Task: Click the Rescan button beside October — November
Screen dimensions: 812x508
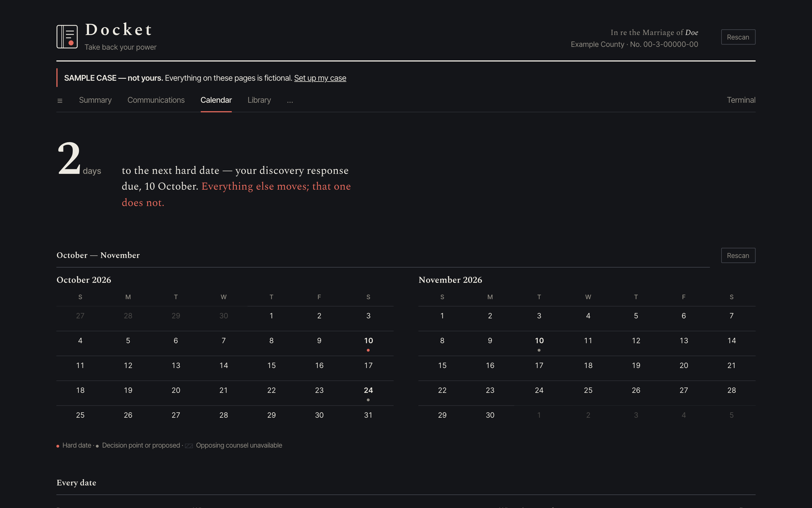Action: 738,255
